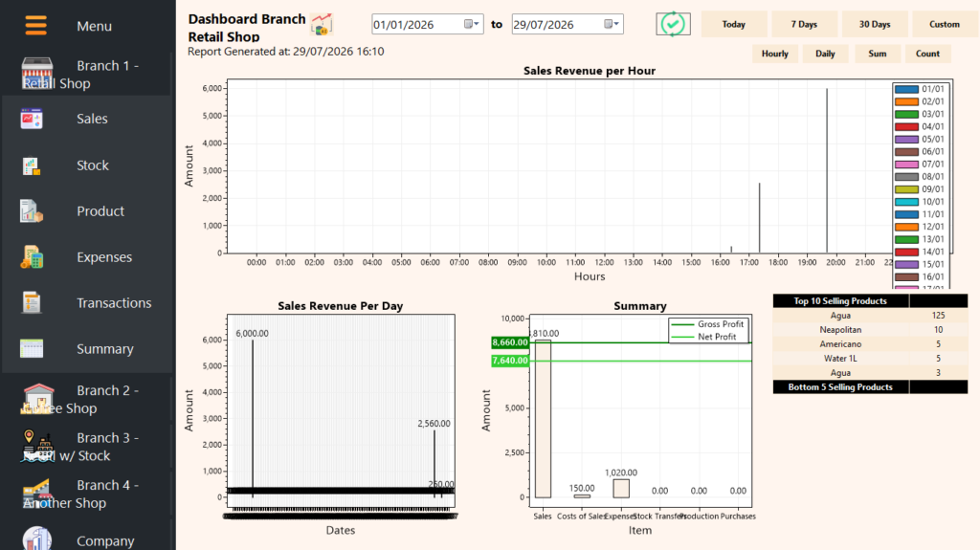Click the orange hamburger menu icon

(x=36, y=26)
